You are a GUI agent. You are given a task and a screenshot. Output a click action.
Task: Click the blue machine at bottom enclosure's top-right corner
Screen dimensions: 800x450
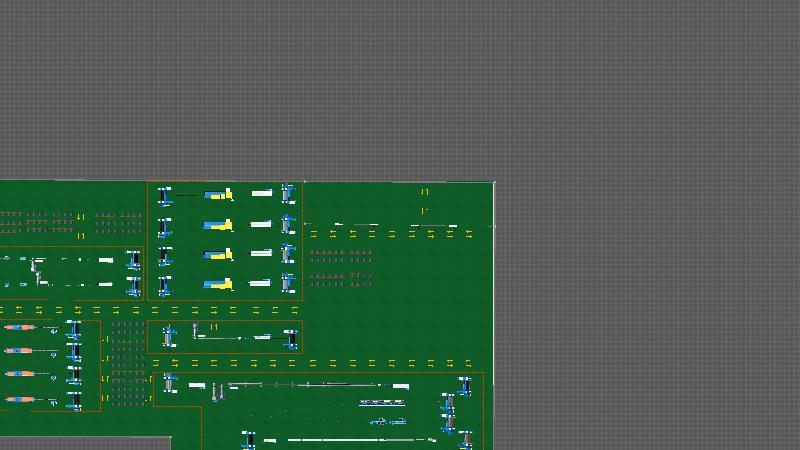coord(464,386)
